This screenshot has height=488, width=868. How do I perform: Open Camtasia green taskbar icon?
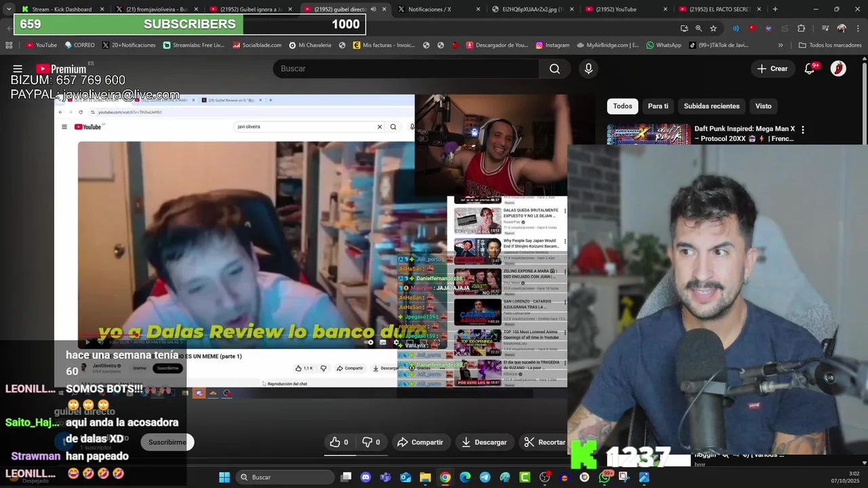(525, 477)
